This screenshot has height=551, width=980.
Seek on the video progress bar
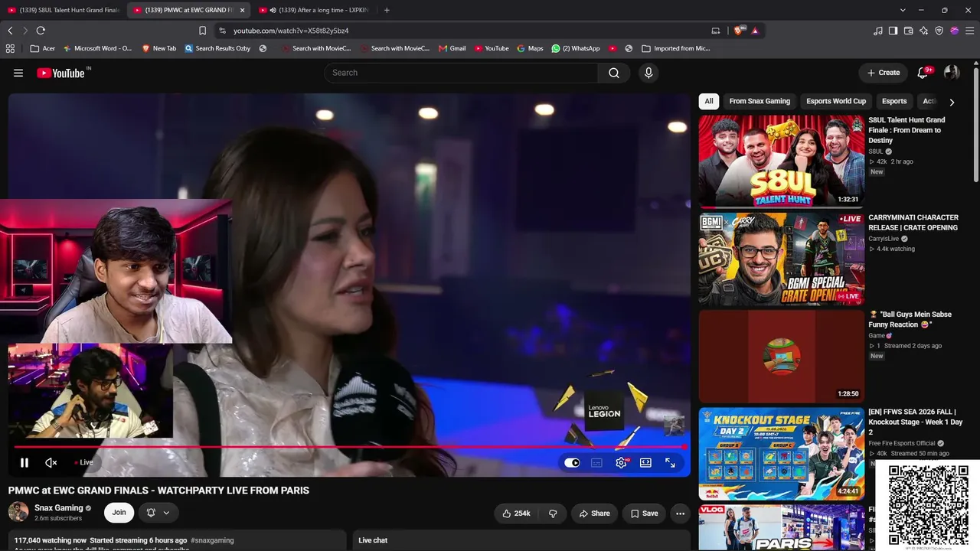349,447
